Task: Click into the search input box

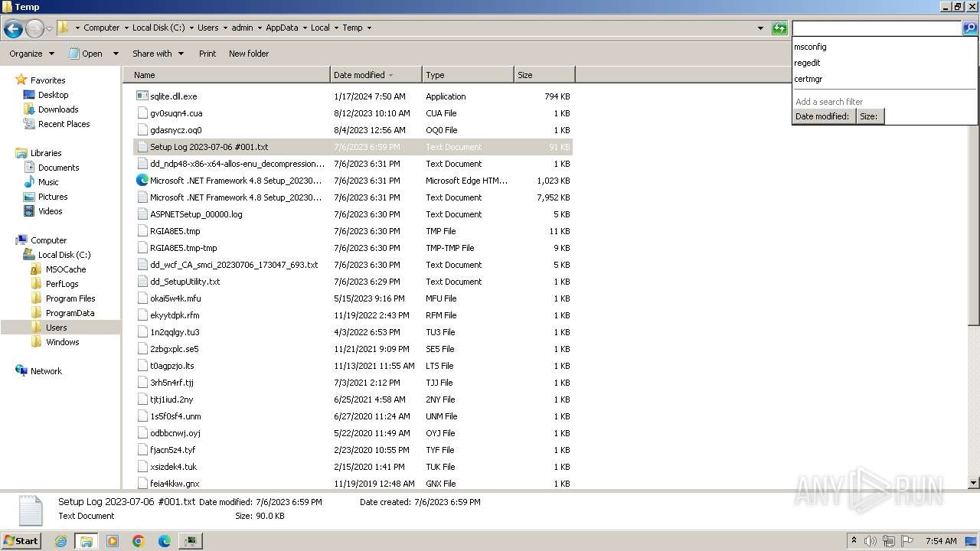Action: pyautogui.click(x=877, y=28)
